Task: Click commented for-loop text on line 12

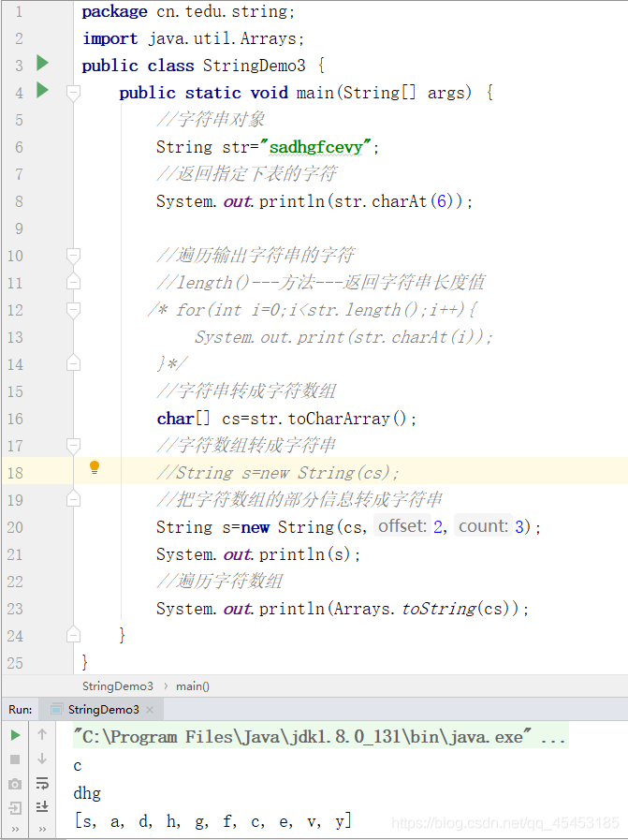Action: (x=313, y=310)
